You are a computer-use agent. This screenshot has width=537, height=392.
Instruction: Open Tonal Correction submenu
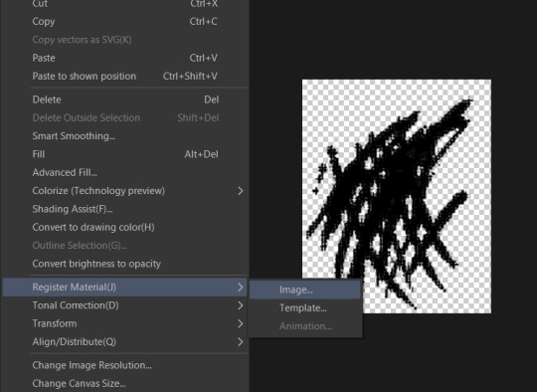[x=124, y=305]
